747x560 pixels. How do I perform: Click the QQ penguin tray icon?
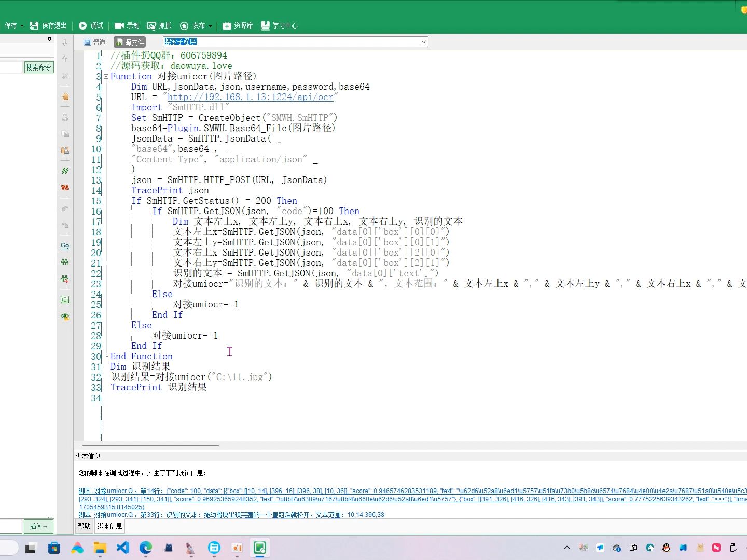coord(667,548)
